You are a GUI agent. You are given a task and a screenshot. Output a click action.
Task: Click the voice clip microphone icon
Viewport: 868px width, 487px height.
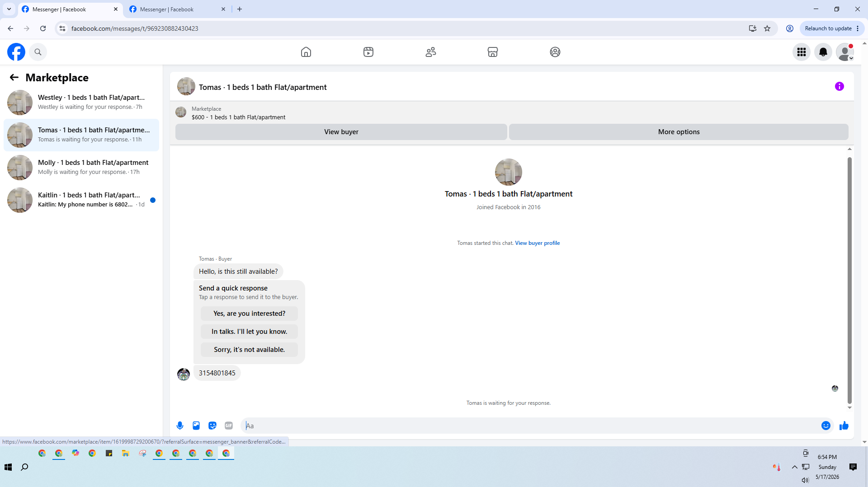180,426
